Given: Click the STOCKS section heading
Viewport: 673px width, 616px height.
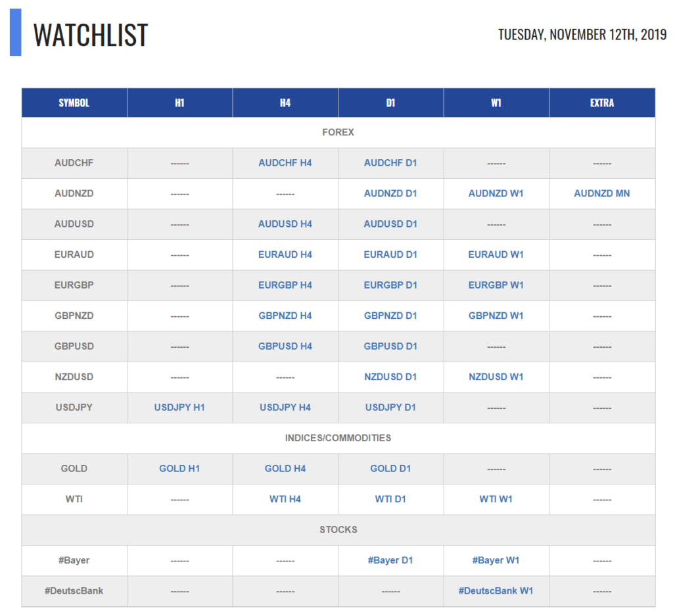Looking at the screenshot, I should click(x=338, y=529).
